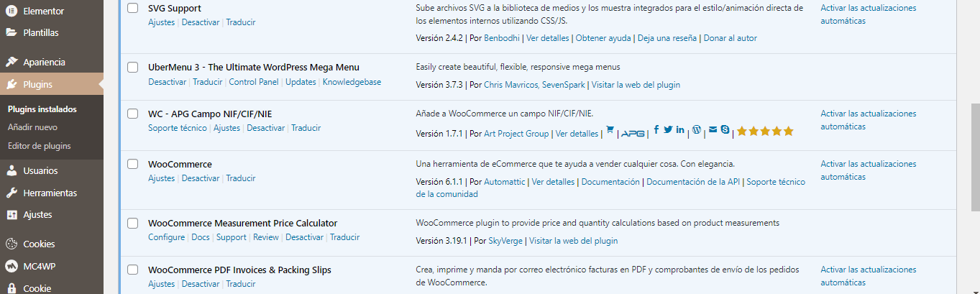
Task: Click Obtener ayuda link
Action: (603, 38)
